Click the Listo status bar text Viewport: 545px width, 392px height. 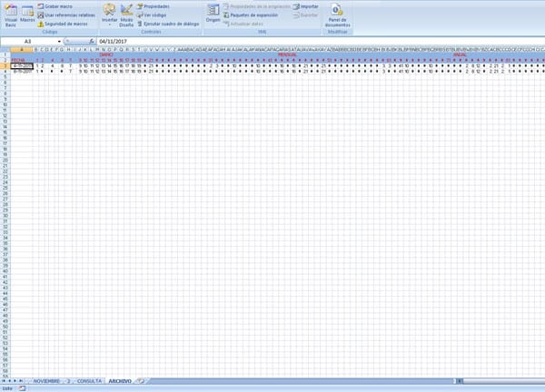pos(7,388)
